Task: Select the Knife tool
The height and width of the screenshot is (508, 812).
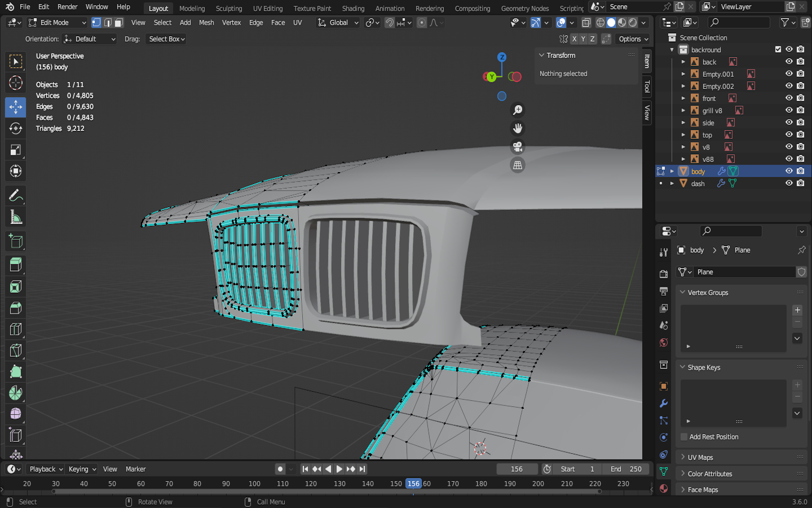Action: (x=16, y=351)
